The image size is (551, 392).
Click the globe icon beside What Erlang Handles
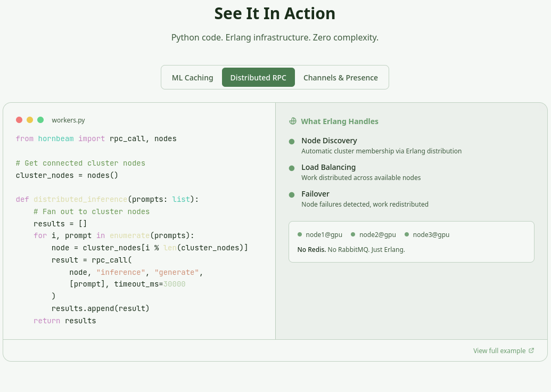(x=293, y=121)
